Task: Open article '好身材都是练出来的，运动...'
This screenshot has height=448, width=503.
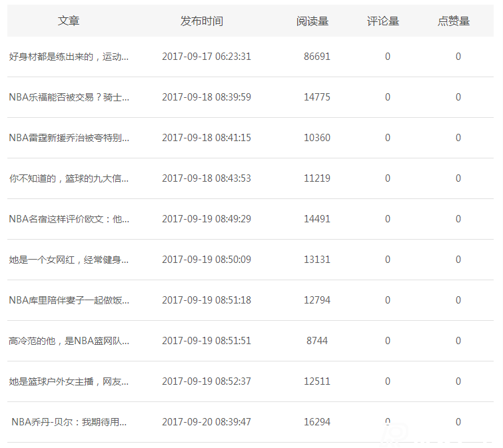Action: click(x=69, y=57)
